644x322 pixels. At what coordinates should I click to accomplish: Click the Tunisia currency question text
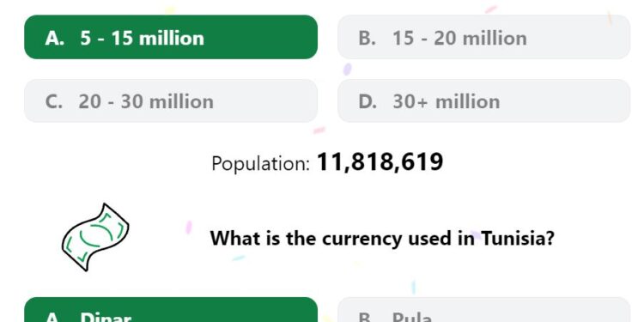click(x=382, y=238)
